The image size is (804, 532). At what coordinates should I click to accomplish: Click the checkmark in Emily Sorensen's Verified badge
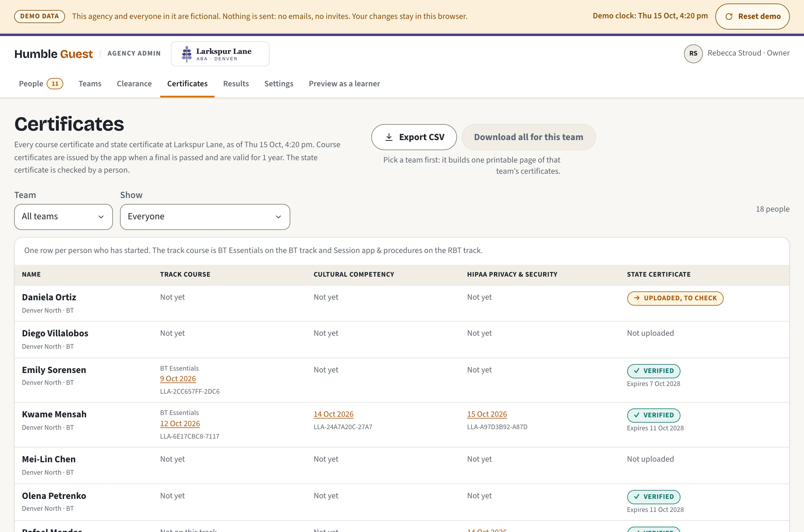pos(636,371)
